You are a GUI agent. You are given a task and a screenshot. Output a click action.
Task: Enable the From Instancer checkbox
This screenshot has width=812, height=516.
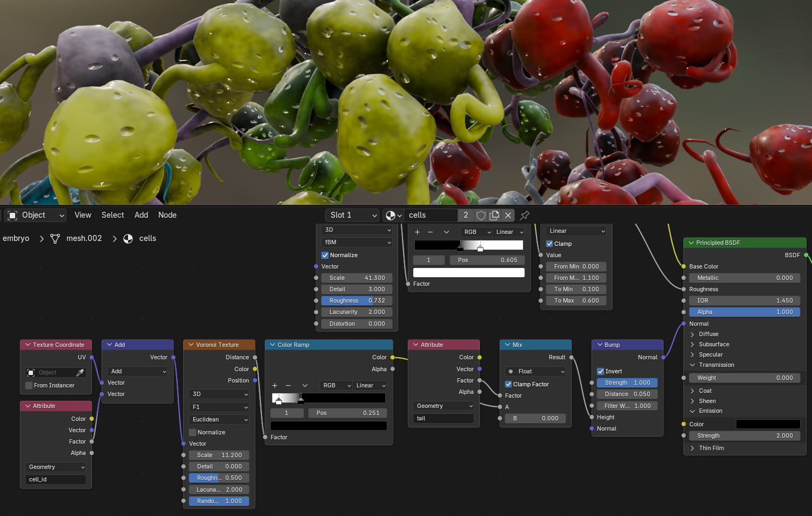(29, 385)
